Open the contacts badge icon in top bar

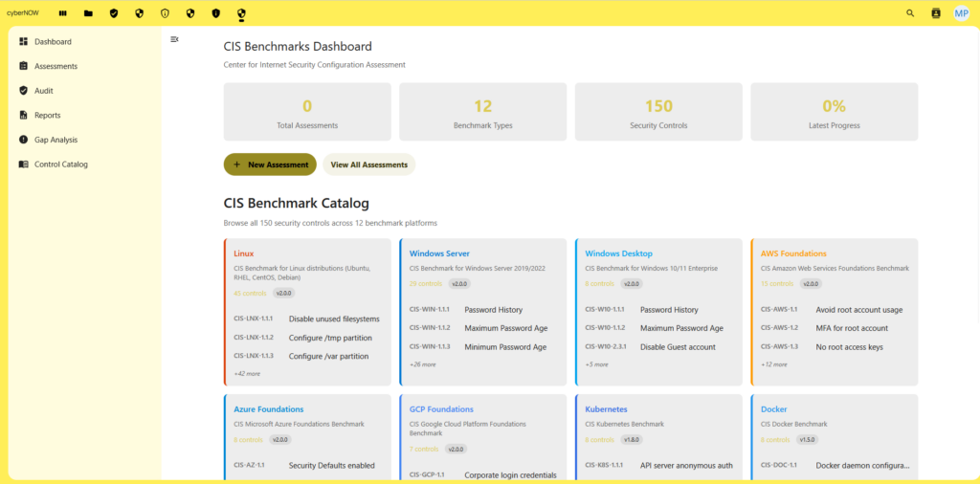pos(936,13)
